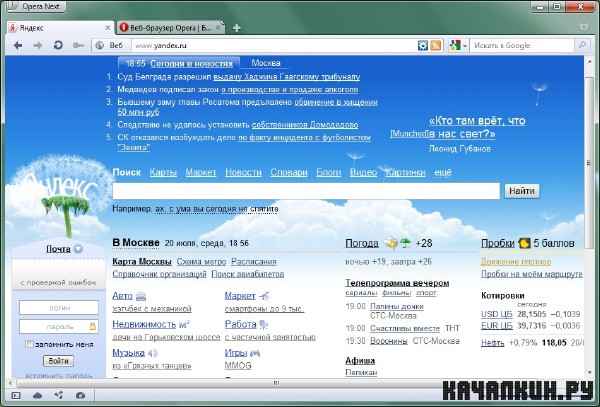Open the USD ЦБ quote link

[496, 314]
